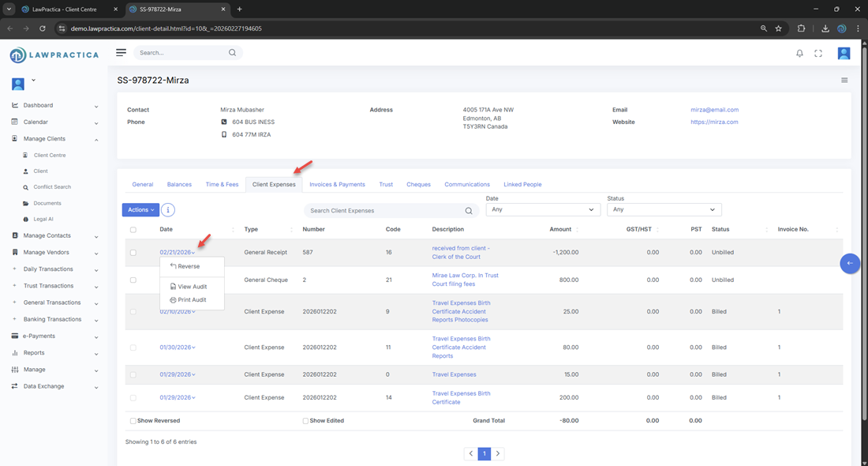
Task: Click the notification bell icon
Action: [799, 53]
